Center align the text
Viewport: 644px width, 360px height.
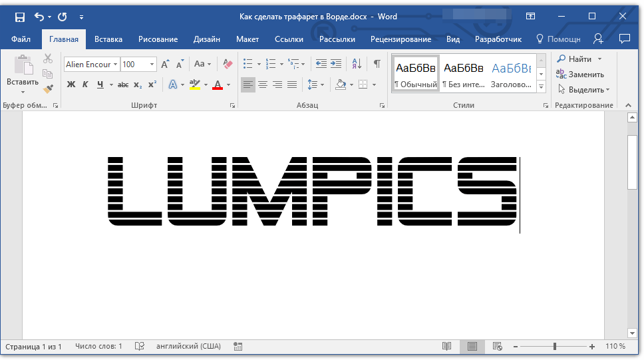point(263,85)
